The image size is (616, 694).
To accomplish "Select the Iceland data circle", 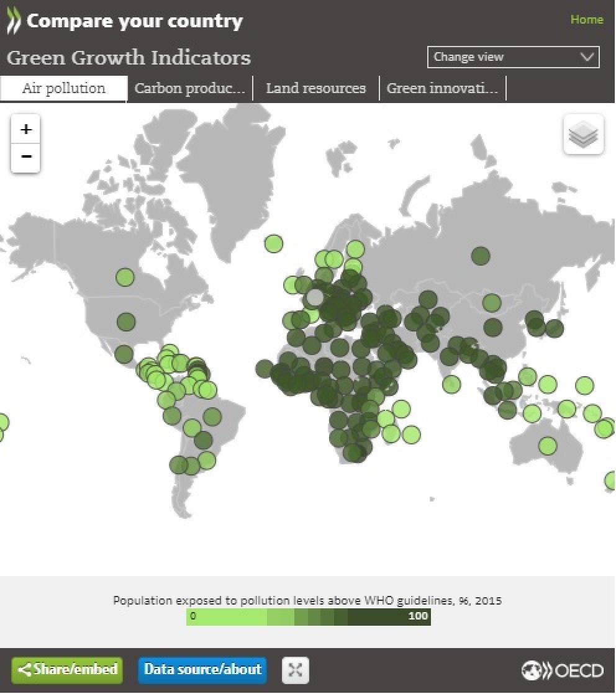I will point(274,243).
